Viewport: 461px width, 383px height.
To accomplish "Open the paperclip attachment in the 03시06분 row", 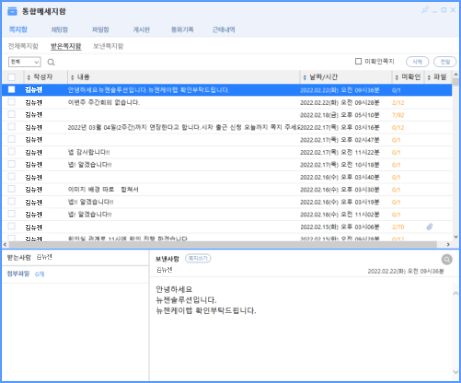I will pyautogui.click(x=429, y=227).
